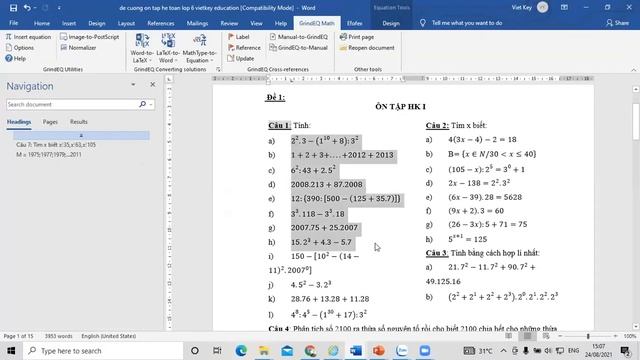
Task: Expand the Word-to-LaTeX dropdown arrow
Action: point(150,60)
